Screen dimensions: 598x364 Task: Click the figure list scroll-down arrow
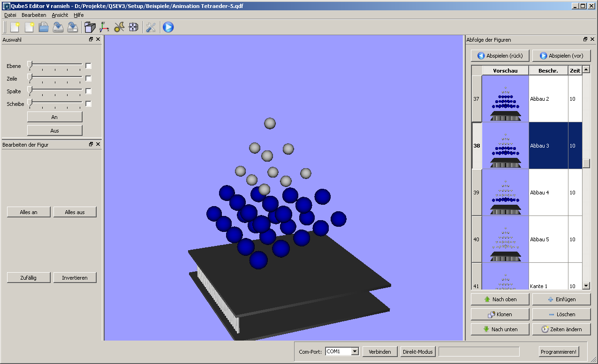(586, 285)
